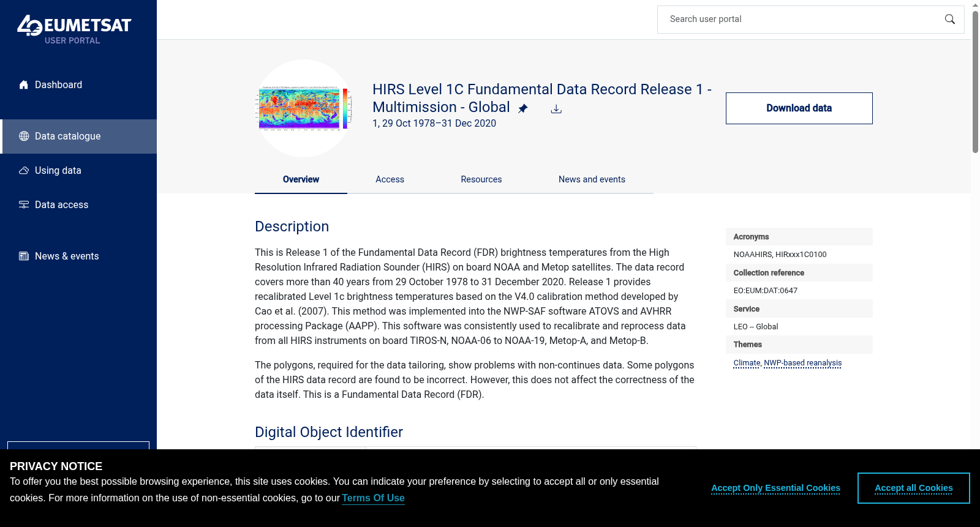Click the acronyms value NOAAHIRS, HIRxxx1C0100
The height and width of the screenshot is (527, 980).
[x=780, y=255]
